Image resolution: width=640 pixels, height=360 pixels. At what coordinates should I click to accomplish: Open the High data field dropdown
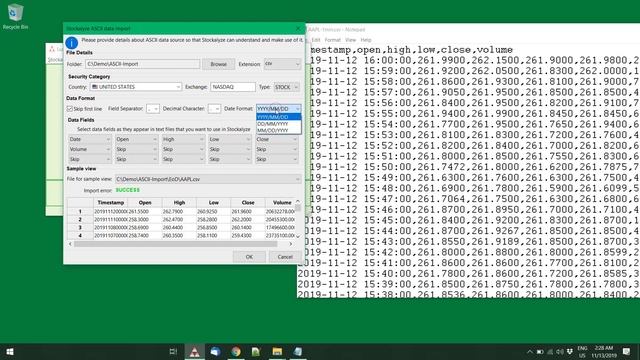click(x=183, y=139)
